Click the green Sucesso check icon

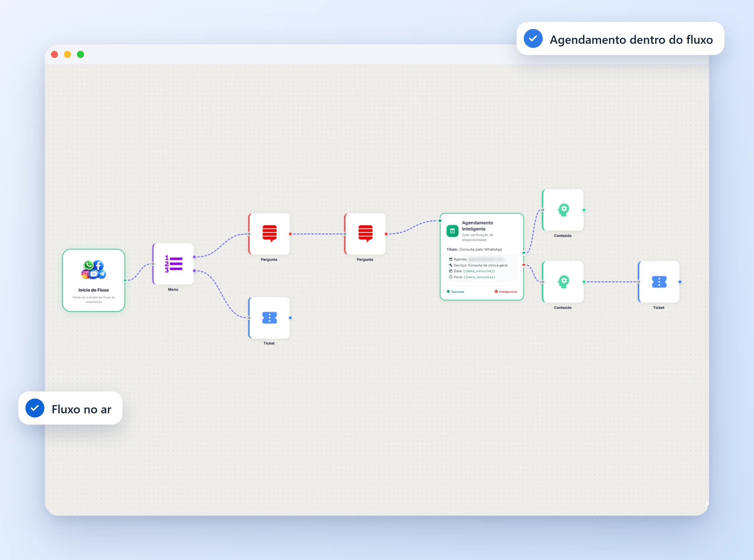448,292
